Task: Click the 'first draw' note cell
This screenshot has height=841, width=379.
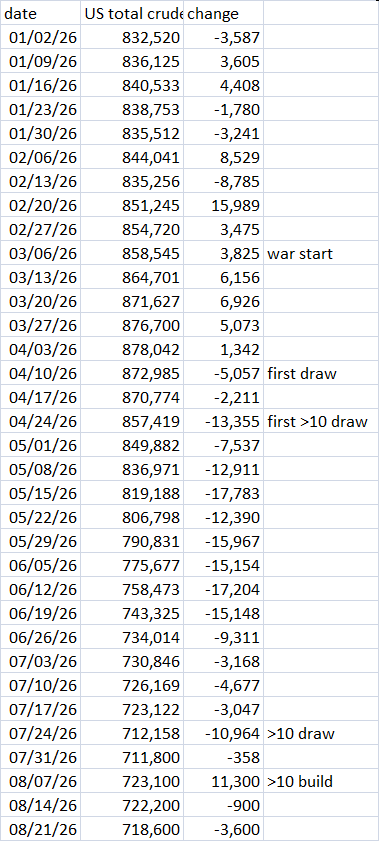Action: [321, 373]
